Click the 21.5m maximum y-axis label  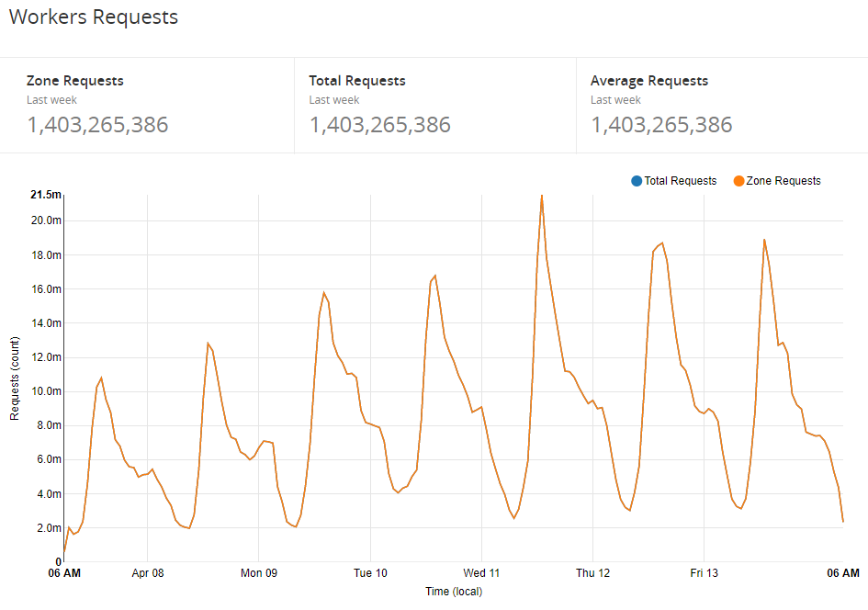46,195
